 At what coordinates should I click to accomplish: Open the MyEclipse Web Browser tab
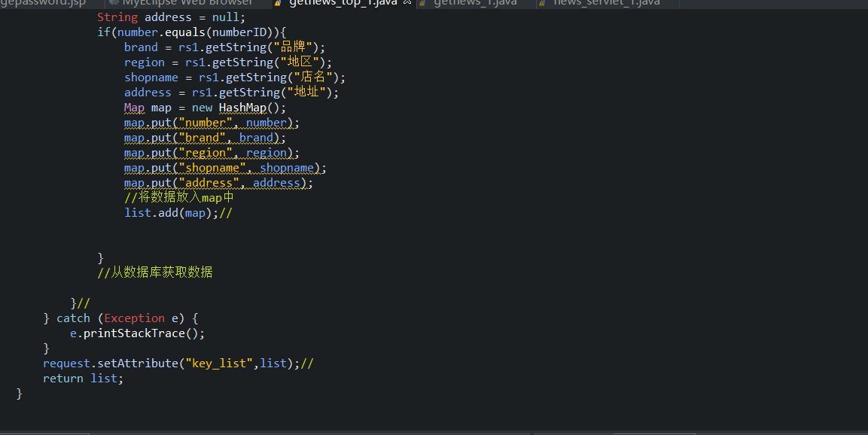(x=187, y=3)
